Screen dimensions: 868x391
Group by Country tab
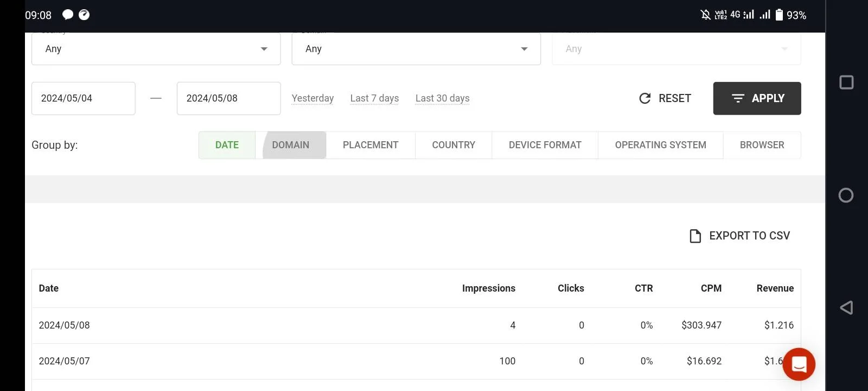(454, 145)
